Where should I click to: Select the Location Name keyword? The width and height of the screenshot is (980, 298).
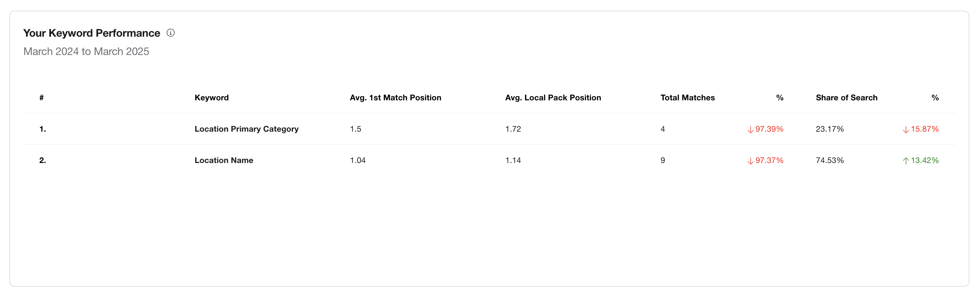click(x=224, y=160)
